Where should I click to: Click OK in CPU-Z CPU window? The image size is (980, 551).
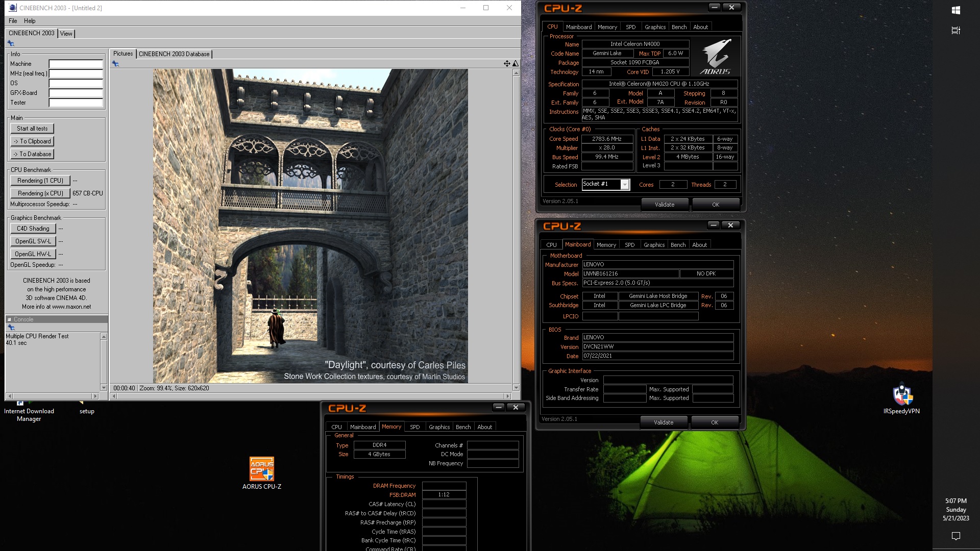click(716, 205)
